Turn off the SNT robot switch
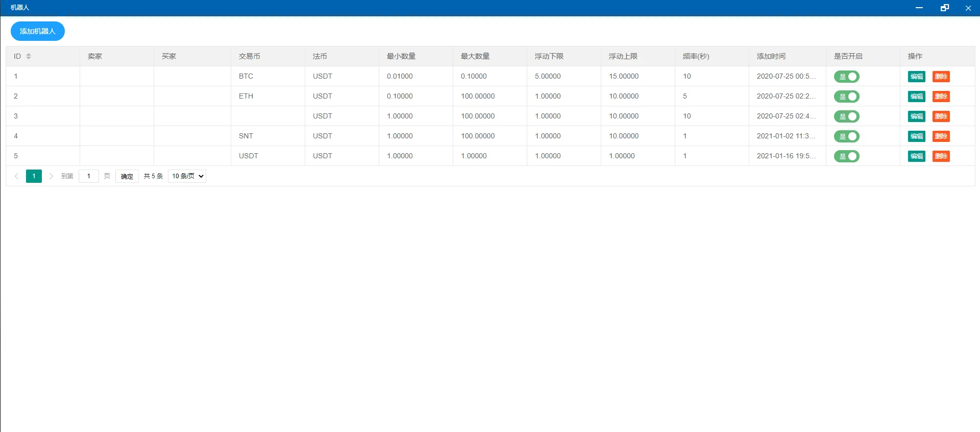Viewport: 980px width, 432px height. point(846,136)
